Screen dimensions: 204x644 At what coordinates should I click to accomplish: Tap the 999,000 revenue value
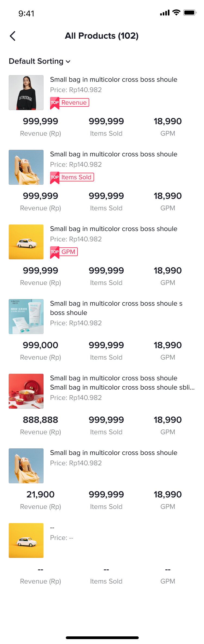[41, 345]
